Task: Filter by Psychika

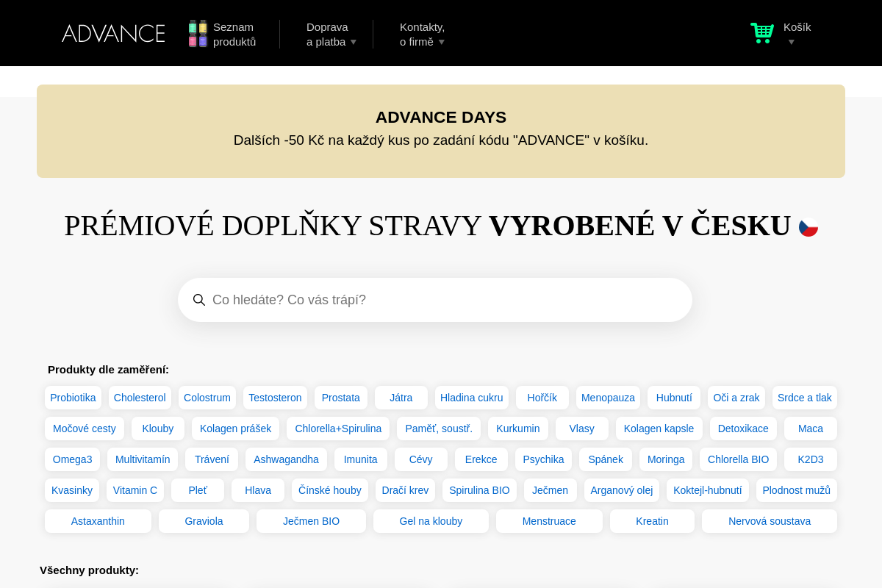Action: pyautogui.click(x=544, y=459)
